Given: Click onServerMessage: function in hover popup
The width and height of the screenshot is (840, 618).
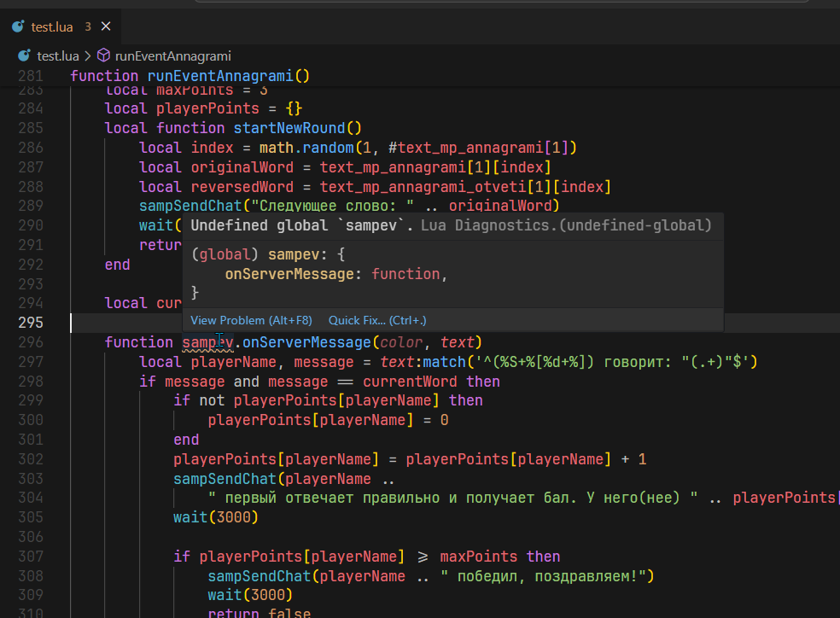Looking at the screenshot, I should coord(335,274).
